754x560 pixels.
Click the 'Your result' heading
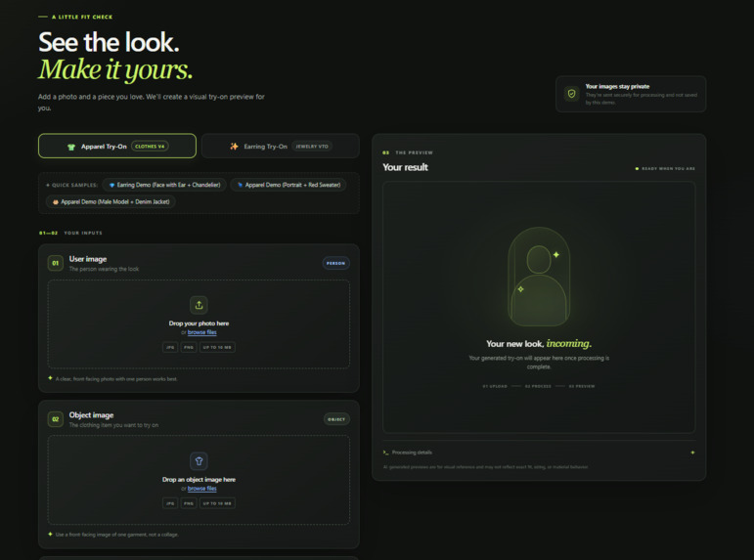click(x=405, y=167)
